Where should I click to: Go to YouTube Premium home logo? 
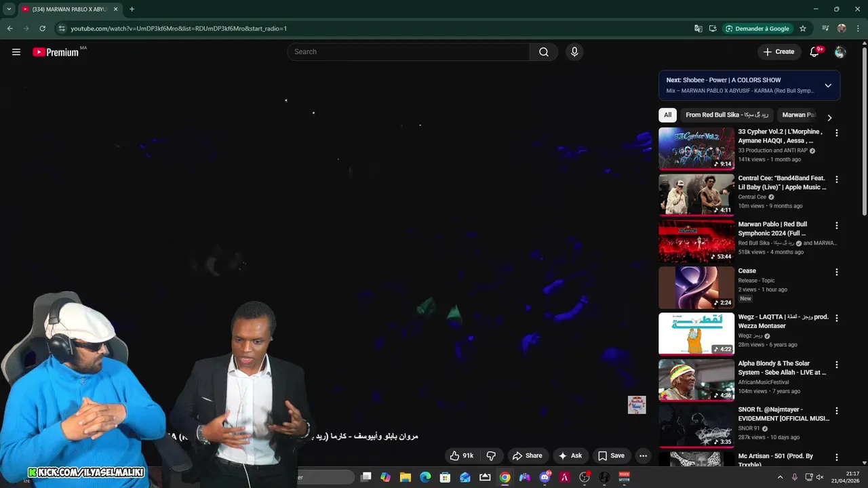[56, 52]
